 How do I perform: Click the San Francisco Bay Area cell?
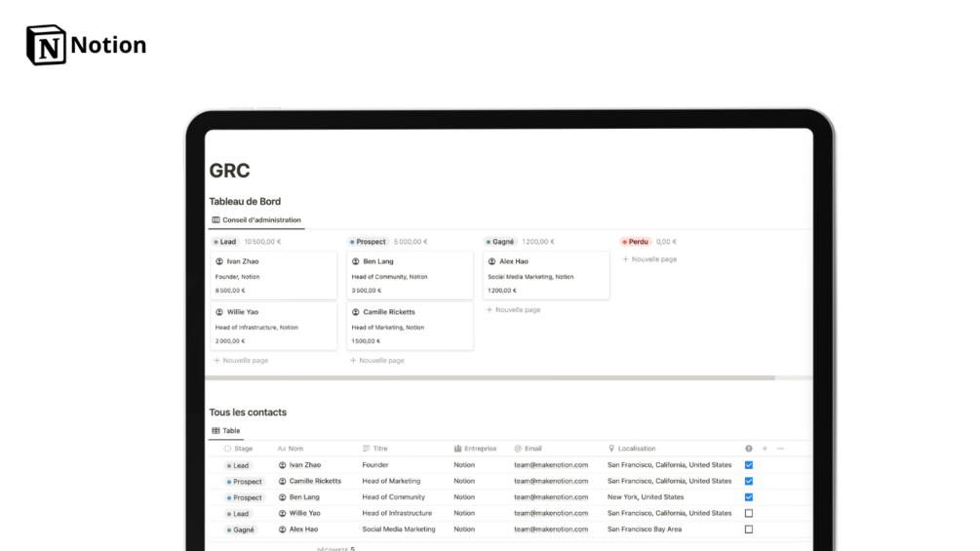645,530
